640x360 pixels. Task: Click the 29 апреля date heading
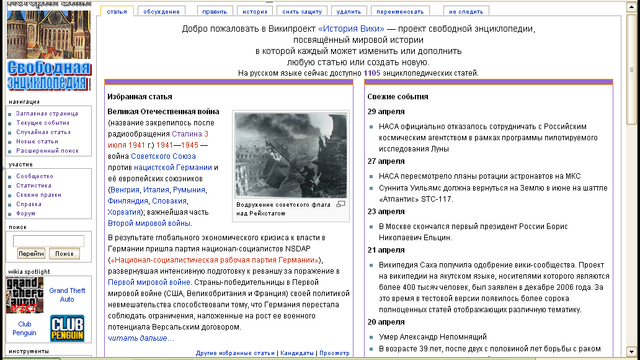point(386,111)
